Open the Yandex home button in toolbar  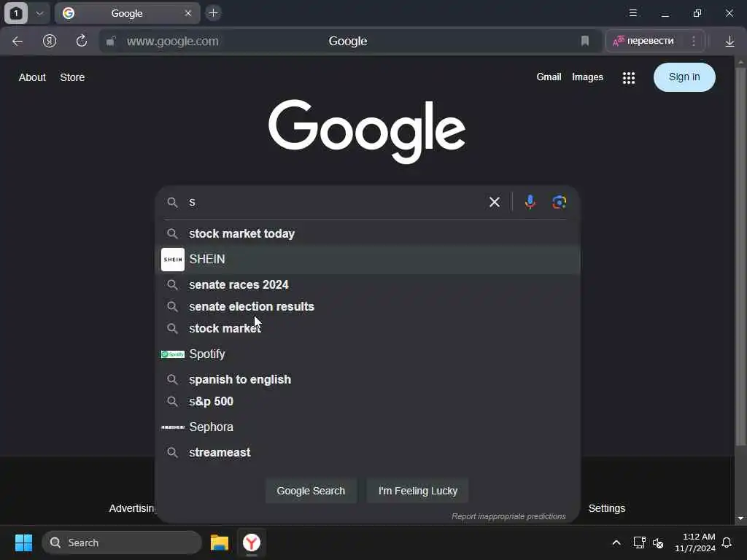pyautogui.click(x=50, y=42)
